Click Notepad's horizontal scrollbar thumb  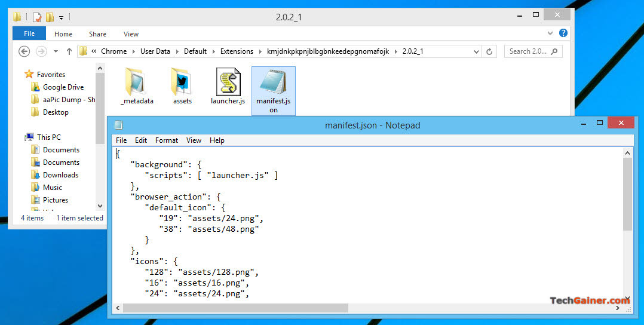tap(235, 308)
